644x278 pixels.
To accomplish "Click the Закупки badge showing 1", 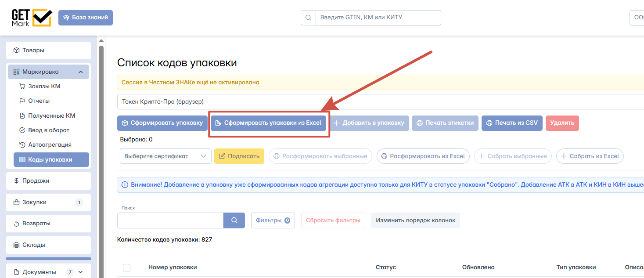I will coord(79,202).
